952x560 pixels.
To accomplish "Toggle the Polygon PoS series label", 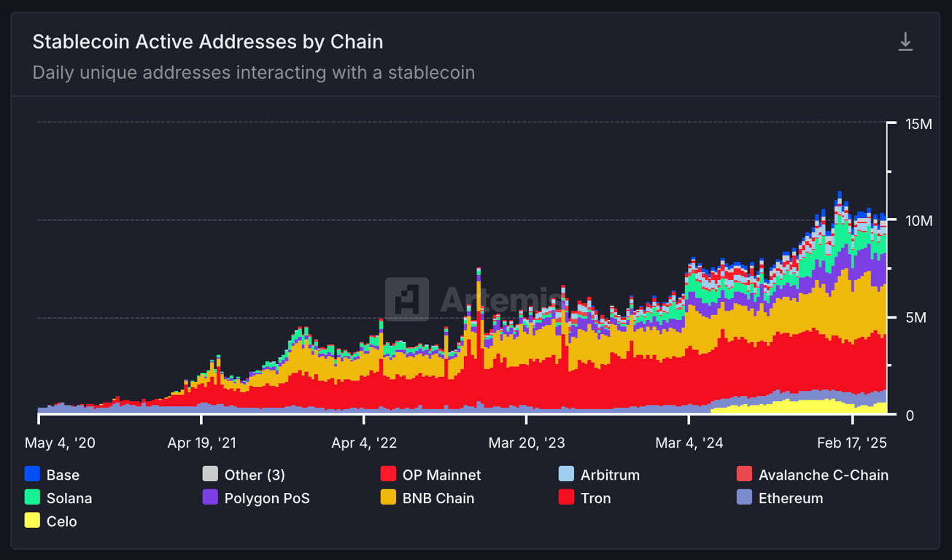I will (x=267, y=499).
